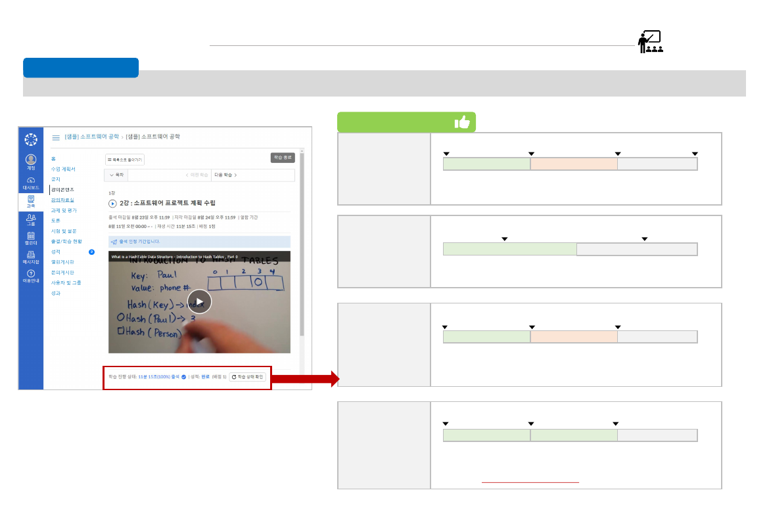Open the 메시지함 inbox icon

tap(31, 256)
